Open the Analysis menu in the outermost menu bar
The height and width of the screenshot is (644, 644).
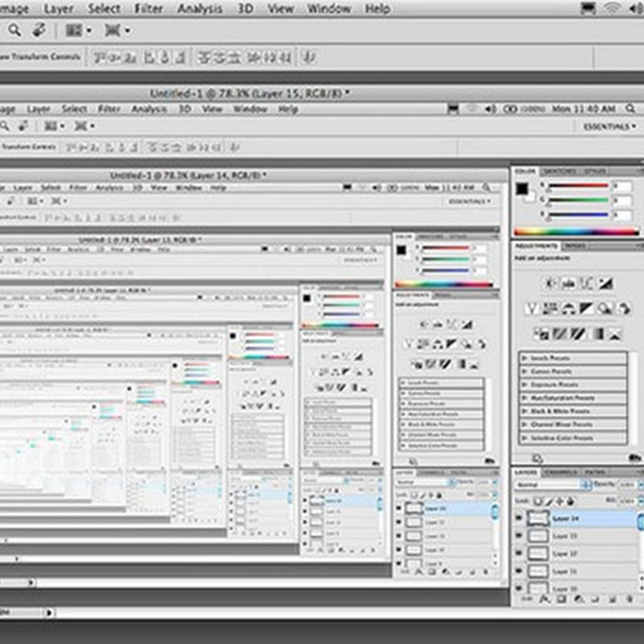coord(200,9)
